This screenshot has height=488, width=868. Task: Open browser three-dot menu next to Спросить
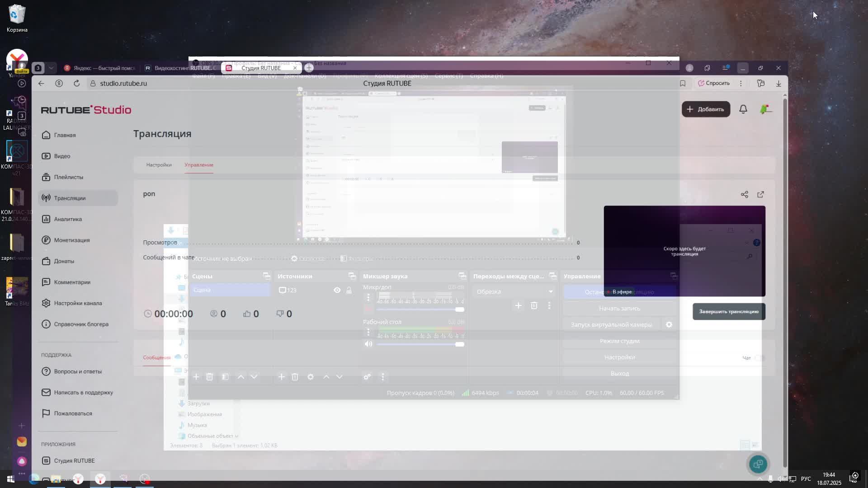[741, 83]
